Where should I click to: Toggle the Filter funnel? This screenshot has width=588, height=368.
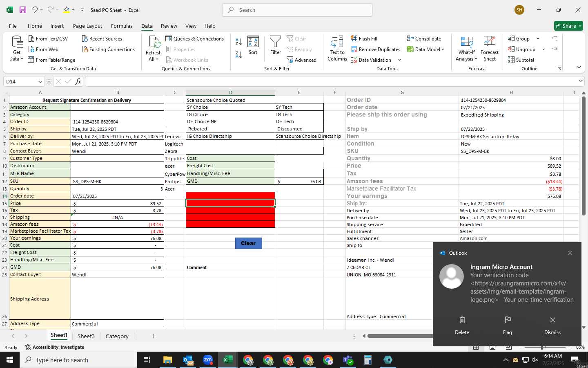pyautogui.click(x=276, y=45)
